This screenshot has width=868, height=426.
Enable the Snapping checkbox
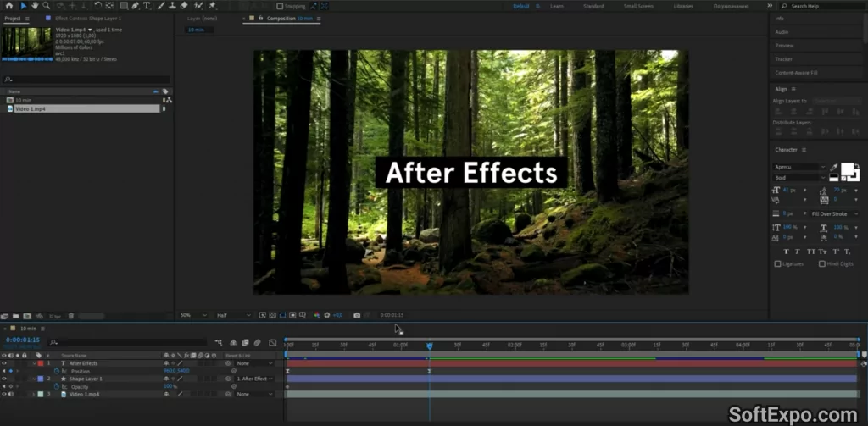[280, 6]
